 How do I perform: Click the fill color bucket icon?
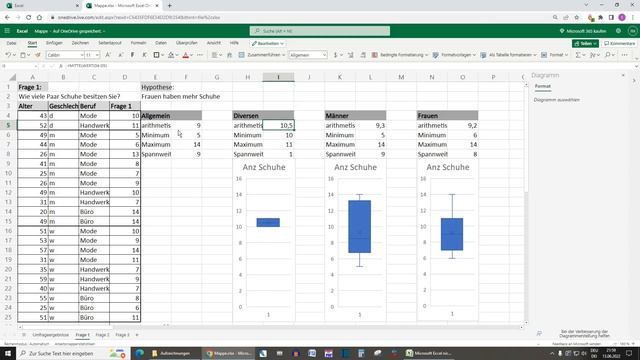pos(171,55)
